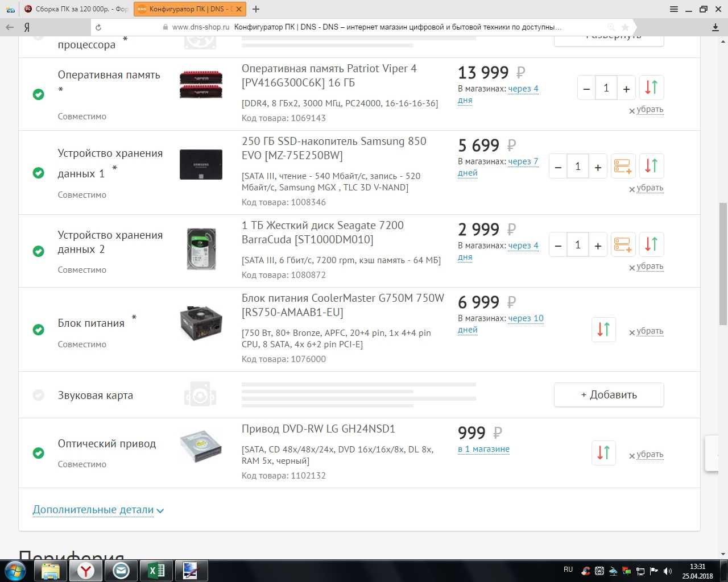Click swap icon for Samsung 850 EVO SSD
The width and height of the screenshot is (728, 582).
pyautogui.click(x=652, y=166)
